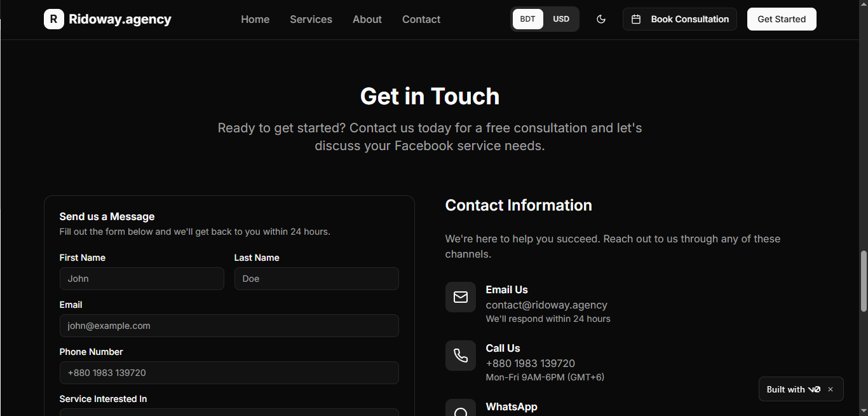This screenshot has height=416, width=868.
Task: Click the Call Us label
Action: pyautogui.click(x=503, y=348)
